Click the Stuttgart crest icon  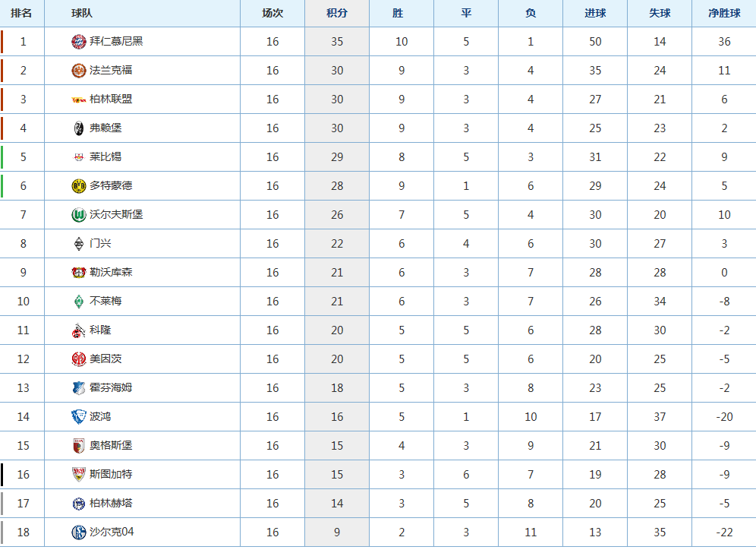[x=79, y=474]
